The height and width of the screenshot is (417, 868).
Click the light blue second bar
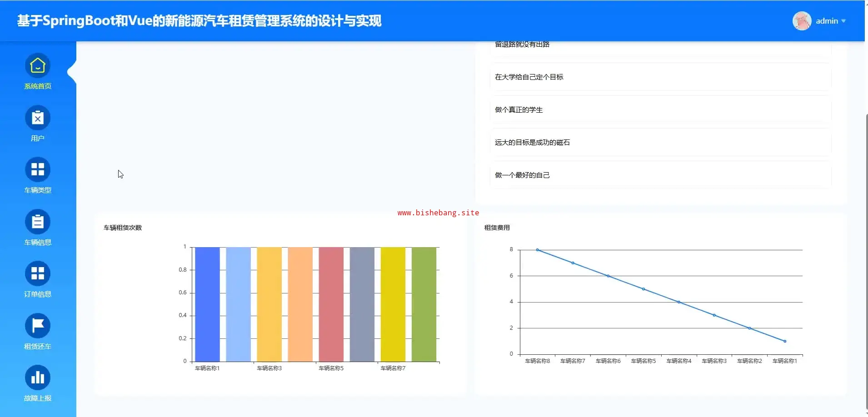tap(238, 304)
